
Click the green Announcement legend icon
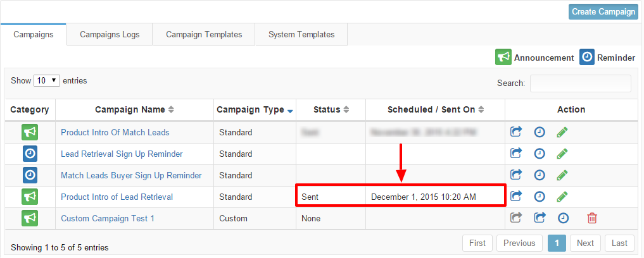[503, 57]
